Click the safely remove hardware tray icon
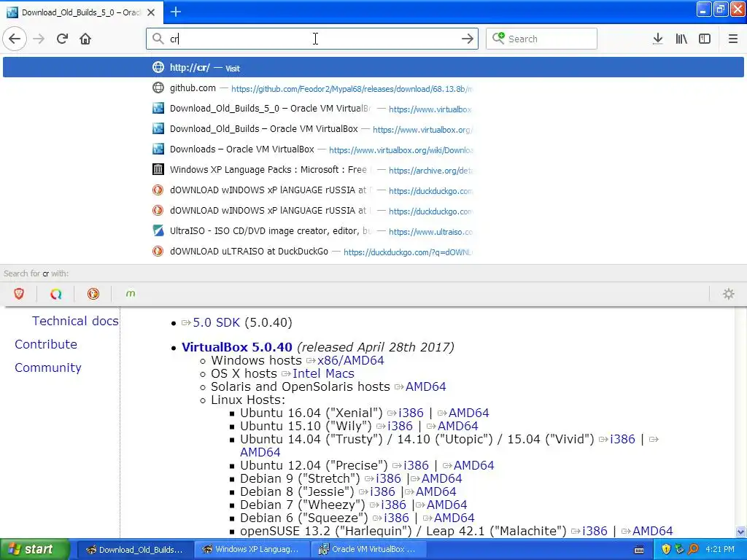The image size is (747, 560). point(680,549)
